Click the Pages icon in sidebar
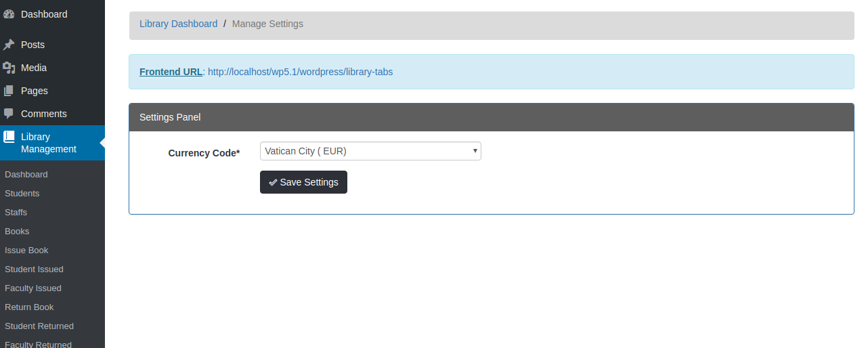Viewport: 868px width, 348px height. click(x=9, y=91)
